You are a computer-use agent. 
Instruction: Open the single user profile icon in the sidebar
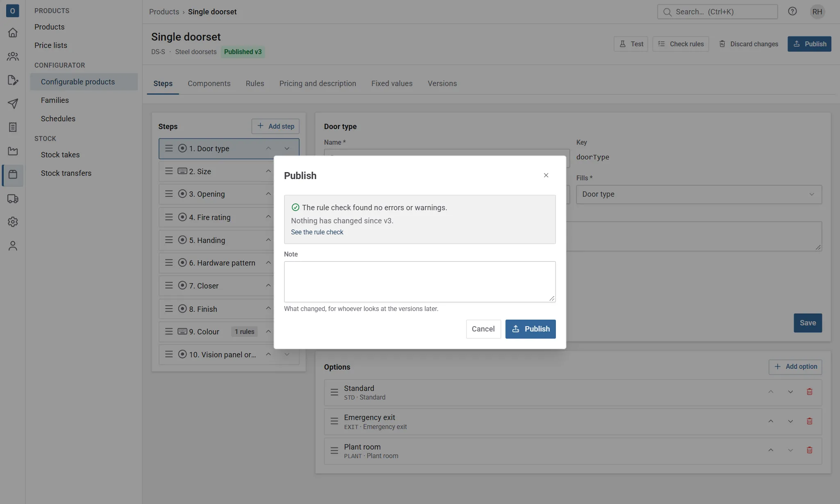click(13, 245)
